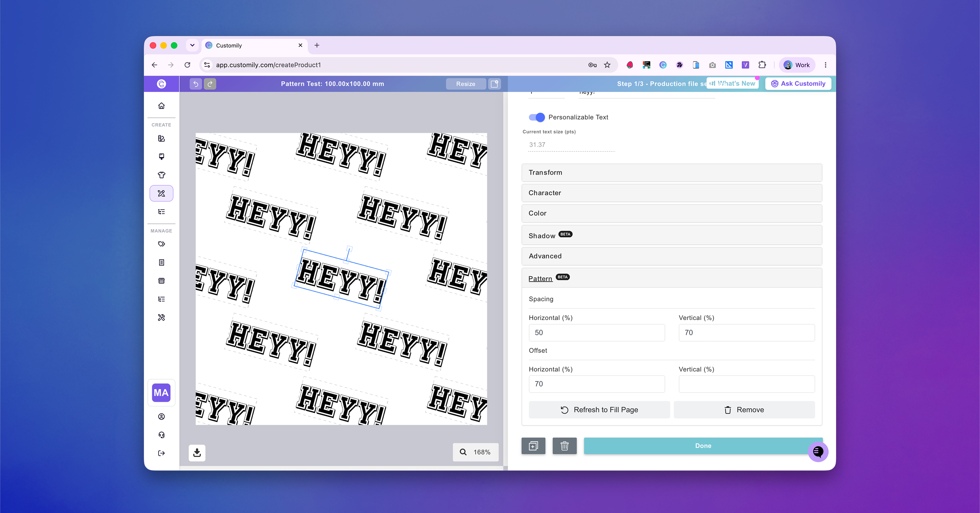Focus the Offset Horizontal (%) field
The image size is (980, 513).
pyautogui.click(x=597, y=384)
